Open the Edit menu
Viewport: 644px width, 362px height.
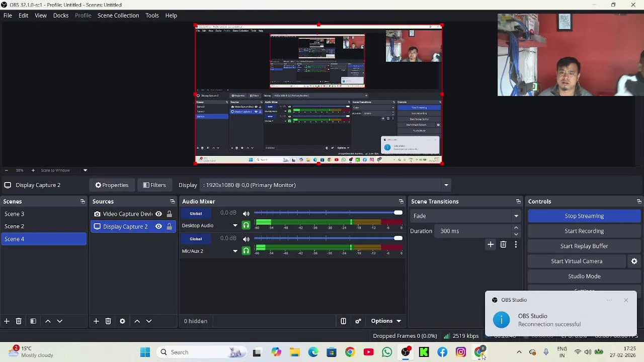(x=23, y=15)
